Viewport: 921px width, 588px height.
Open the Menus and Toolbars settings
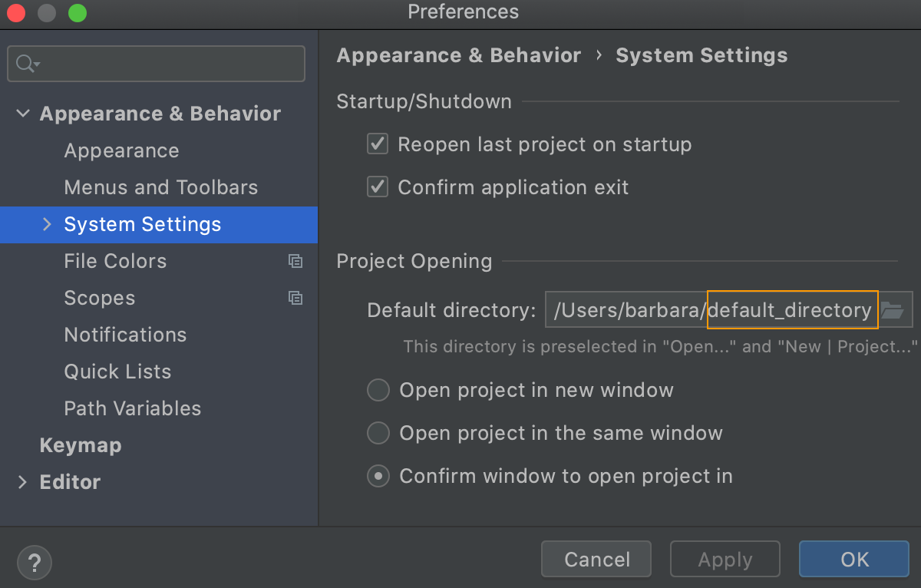pos(160,187)
